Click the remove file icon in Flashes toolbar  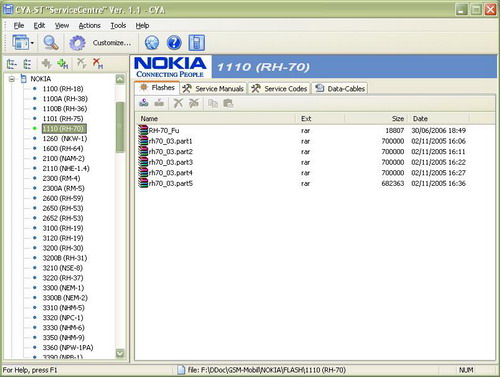(159, 103)
